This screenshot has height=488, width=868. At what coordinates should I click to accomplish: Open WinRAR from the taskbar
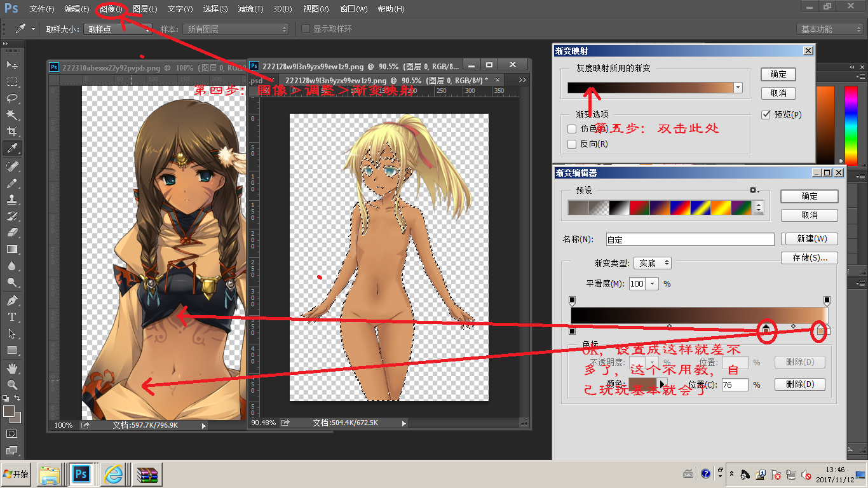point(147,475)
